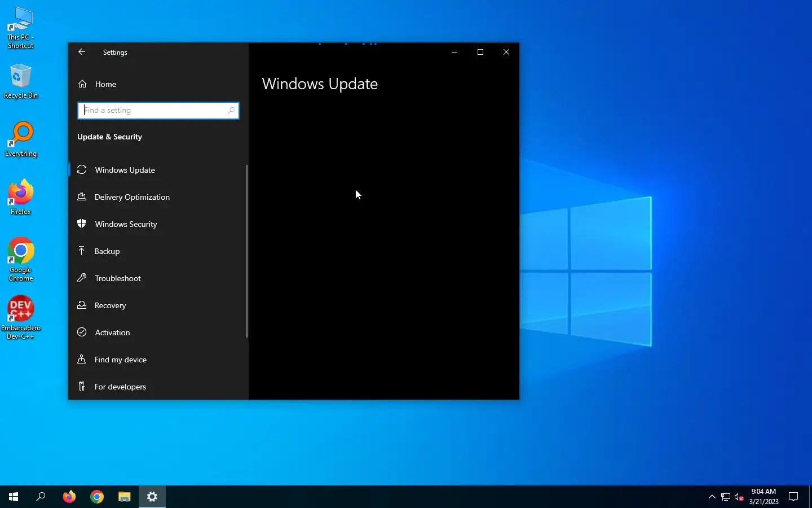Open Backup settings
Image resolution: width=812 pixels, height=508 pixels.
point(158,251)
